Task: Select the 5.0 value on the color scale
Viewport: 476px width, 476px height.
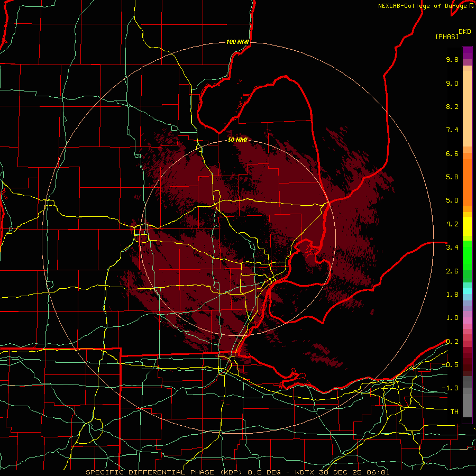Action: 452,200
